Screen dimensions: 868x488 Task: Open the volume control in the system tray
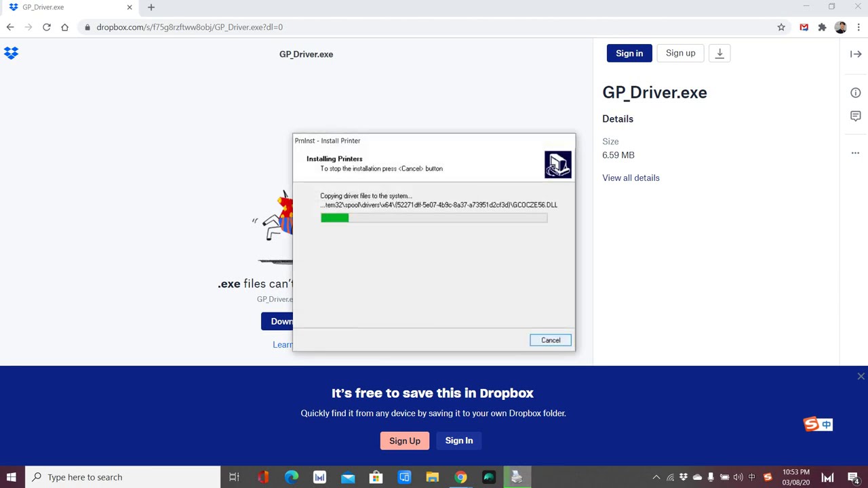[738, 477]
